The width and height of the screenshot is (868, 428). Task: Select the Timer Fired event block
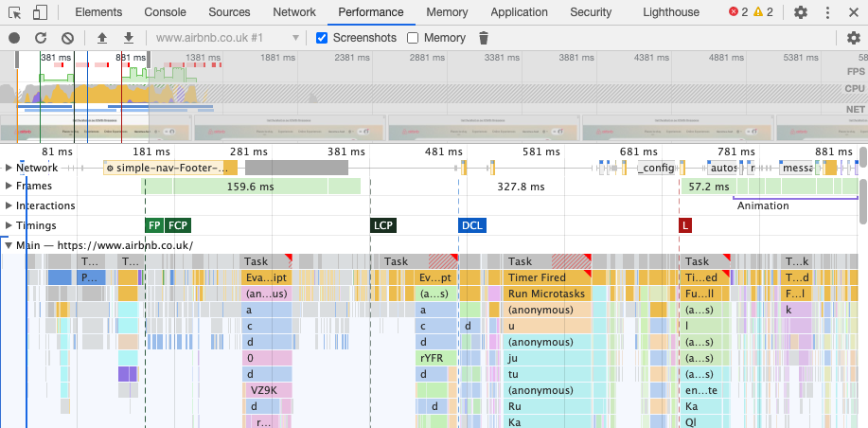coord(547,277)
